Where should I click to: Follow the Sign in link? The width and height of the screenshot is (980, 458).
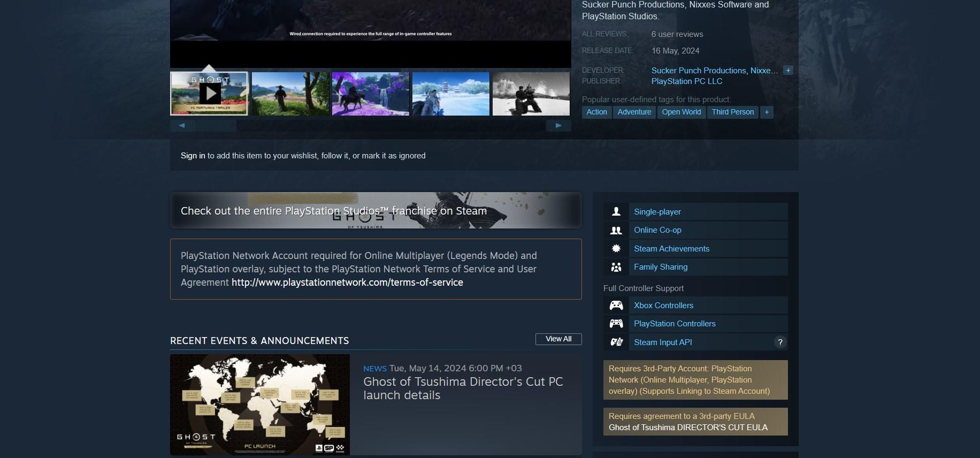[193, 156]
